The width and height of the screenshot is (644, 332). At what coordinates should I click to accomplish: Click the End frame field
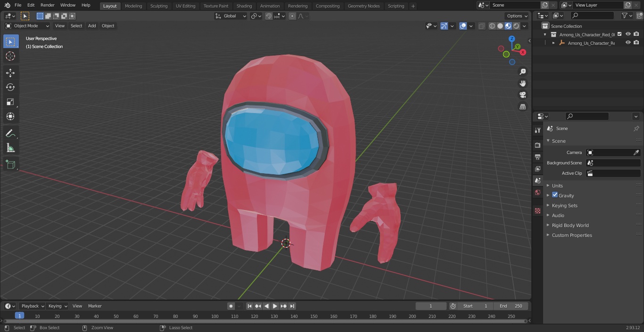pos(511,306)
